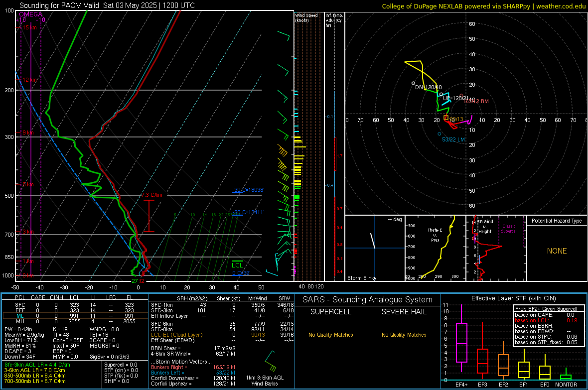Click the Prob EF2+ Given Supercell header
Viewport: 588px width, 390px height.
[x=546, y=309]
